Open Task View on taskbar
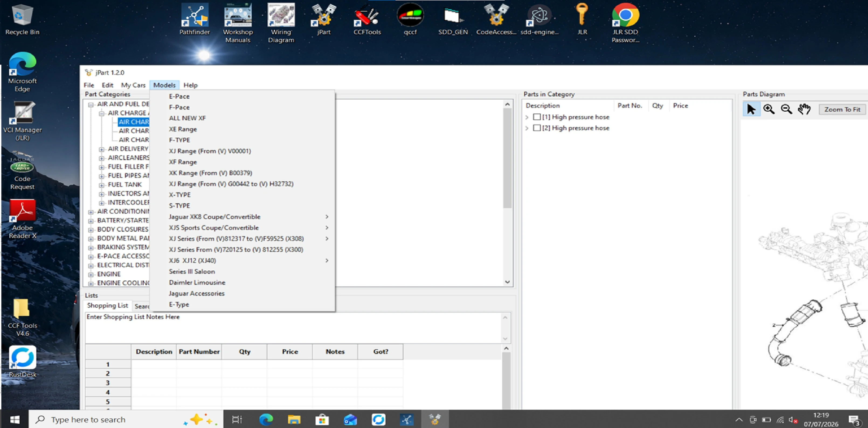This screenshot has height=428, width=868. click(x=237, y=419)
